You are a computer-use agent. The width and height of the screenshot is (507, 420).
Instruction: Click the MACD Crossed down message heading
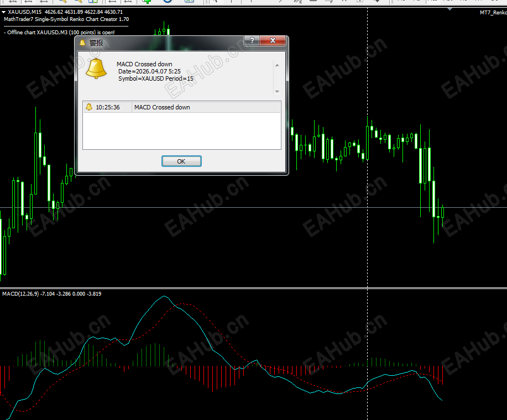(144, 64)
